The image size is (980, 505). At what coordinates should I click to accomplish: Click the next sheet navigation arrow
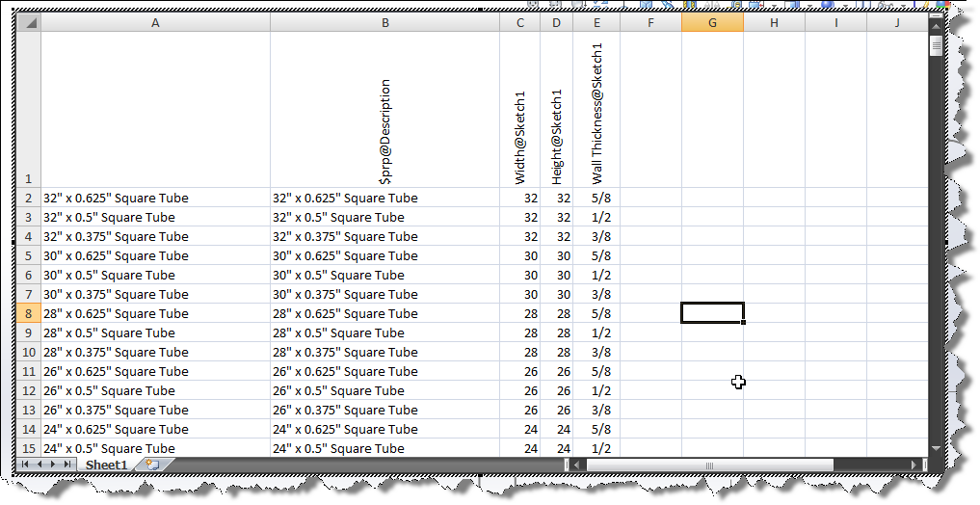coord(53,465)
